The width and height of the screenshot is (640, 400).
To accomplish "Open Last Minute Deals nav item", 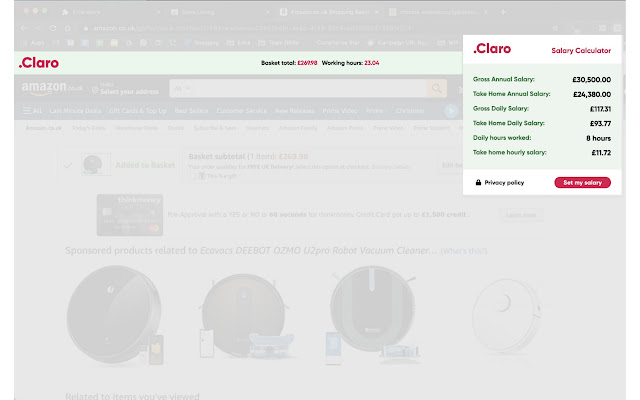I will (75, 111).
